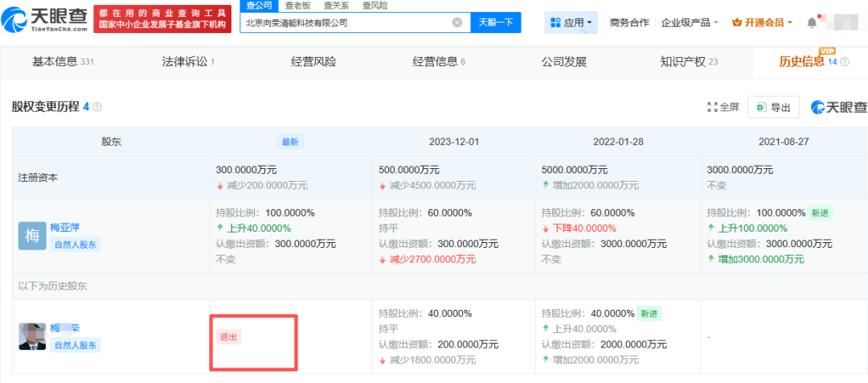Export the table with 导出 button

click(773, 107)
